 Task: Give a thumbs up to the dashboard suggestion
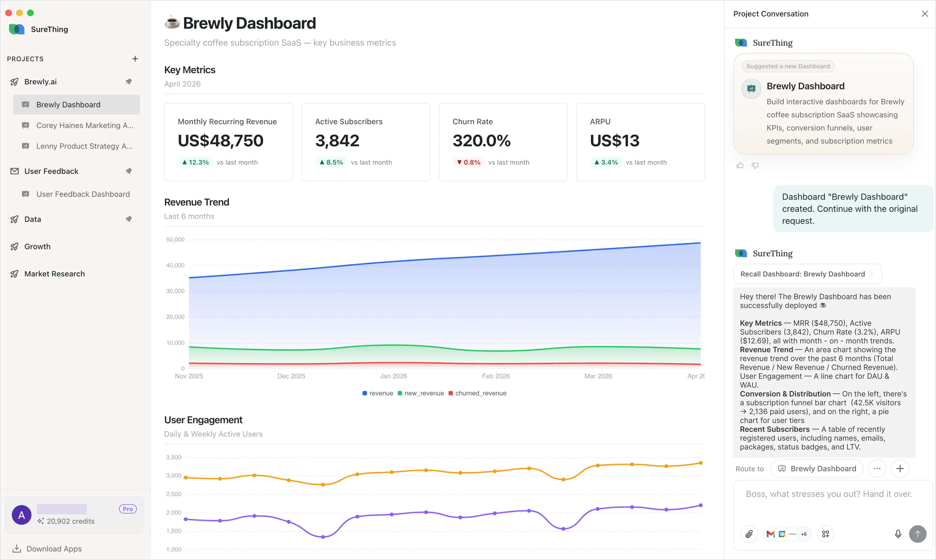tap(740, 165)
